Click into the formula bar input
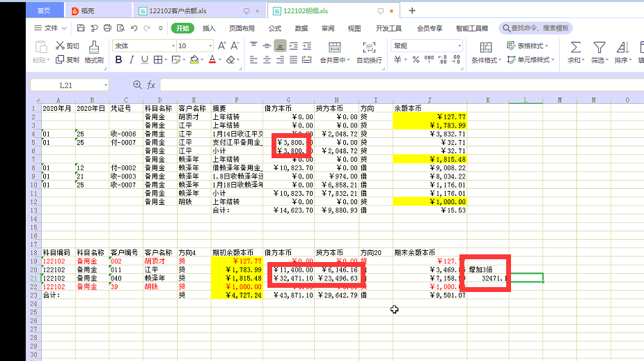 pos(402,85)
